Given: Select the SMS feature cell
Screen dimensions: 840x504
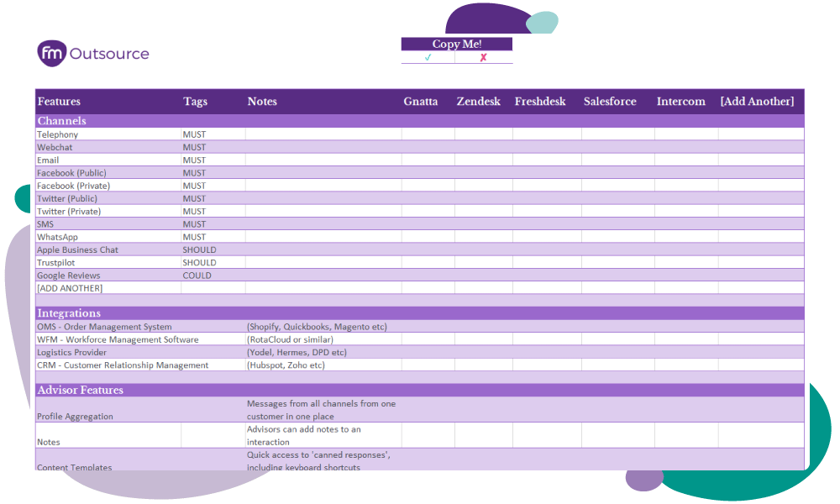Looking at the screenshot, I should (108, 224).
